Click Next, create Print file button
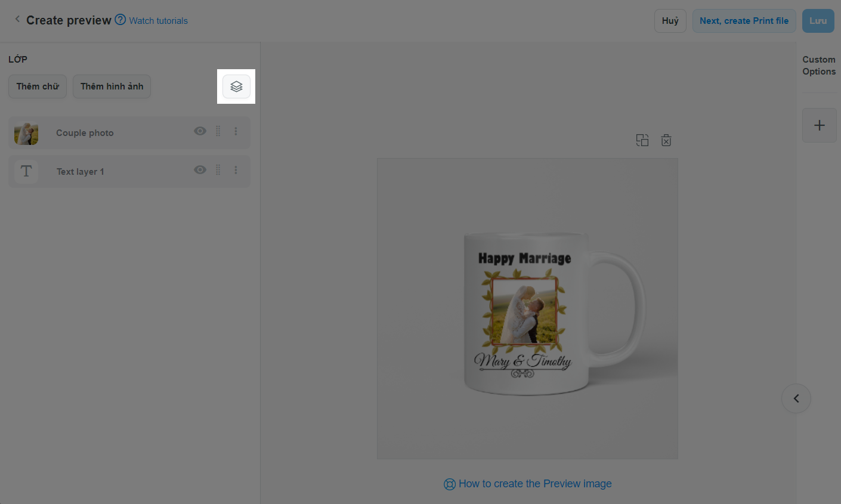Viewport: 841px width, 504px height. pyautogui.click(x=744, y=21)
